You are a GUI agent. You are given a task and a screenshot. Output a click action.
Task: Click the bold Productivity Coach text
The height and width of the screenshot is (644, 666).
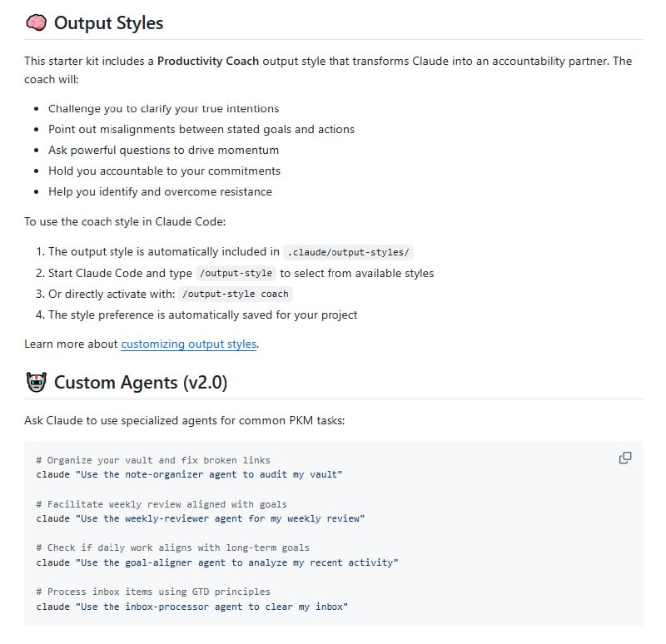click(207, 62)
